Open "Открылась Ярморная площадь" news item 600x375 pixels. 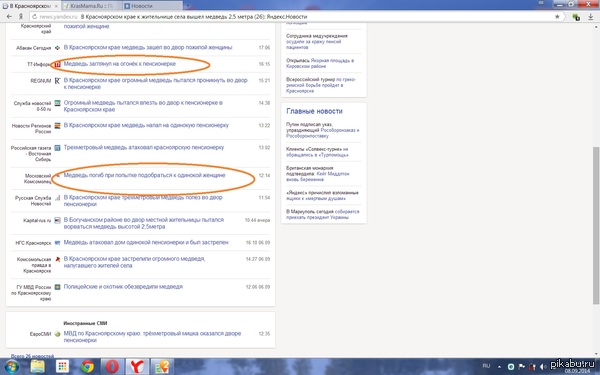click(320, 64)
